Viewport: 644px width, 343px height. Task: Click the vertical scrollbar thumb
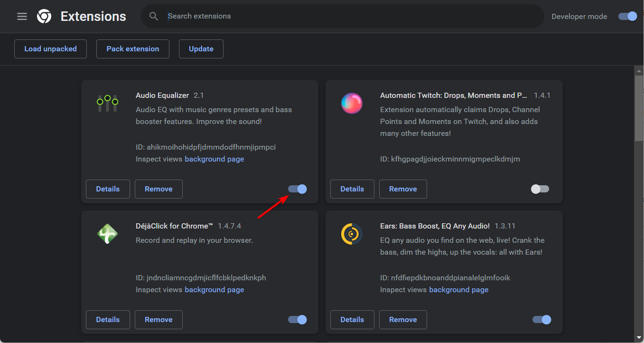pyautogui.click(x=639, y=108)
